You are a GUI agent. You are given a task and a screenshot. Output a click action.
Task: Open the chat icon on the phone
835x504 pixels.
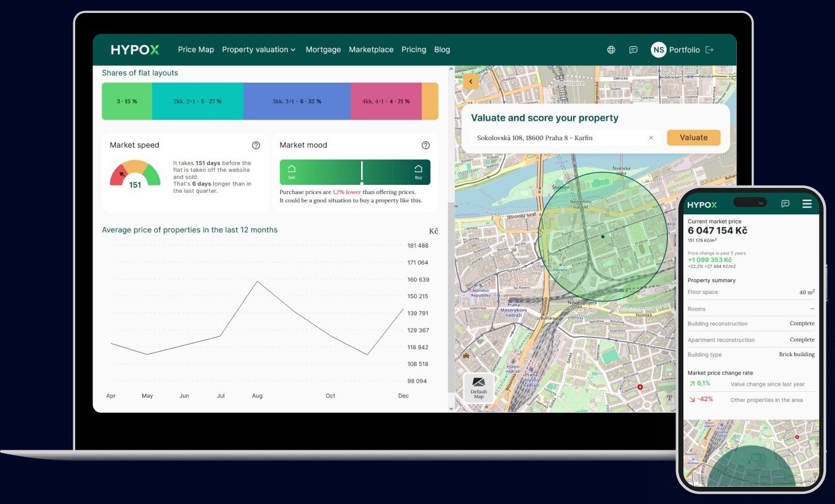click(785, 204)
